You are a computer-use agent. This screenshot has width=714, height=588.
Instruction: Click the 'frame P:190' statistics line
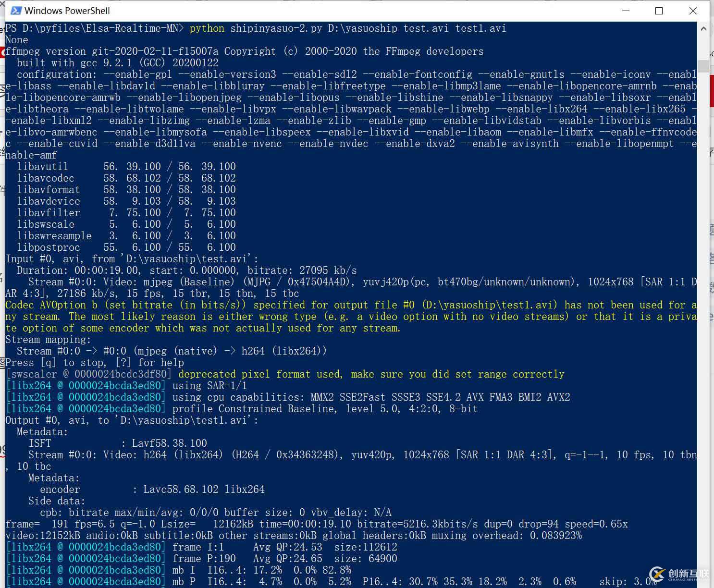pyautogui.click(x=201, y=559)
